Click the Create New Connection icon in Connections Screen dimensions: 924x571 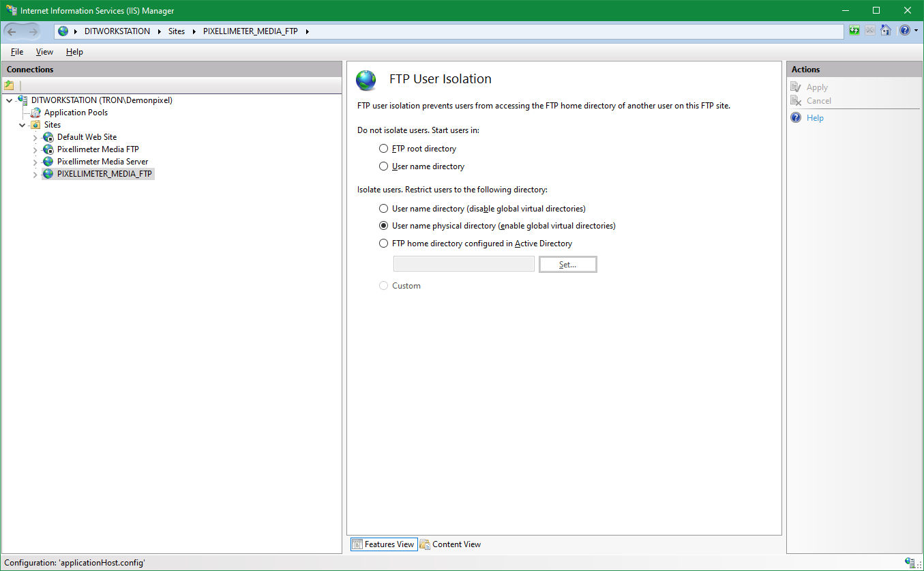[9, 85]
